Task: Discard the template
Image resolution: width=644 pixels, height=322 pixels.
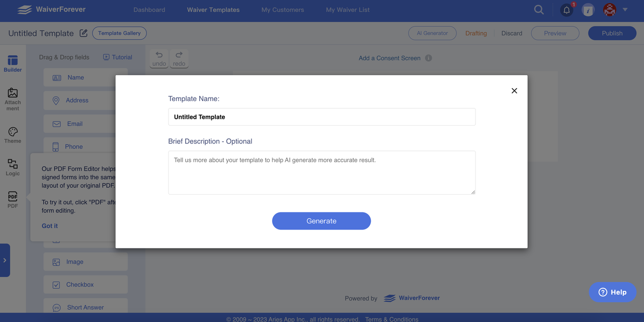Action: (x=512, y=33)
